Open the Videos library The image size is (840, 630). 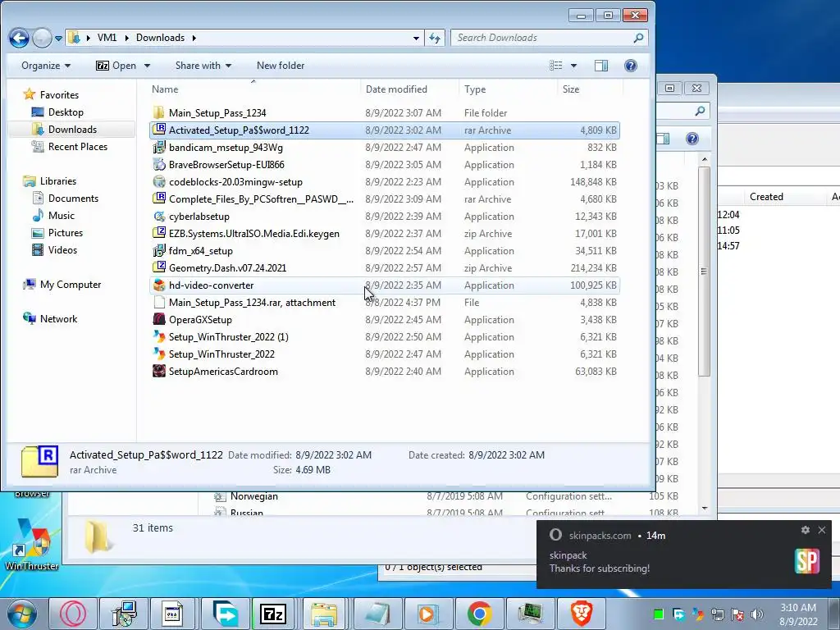click(62, 249)
